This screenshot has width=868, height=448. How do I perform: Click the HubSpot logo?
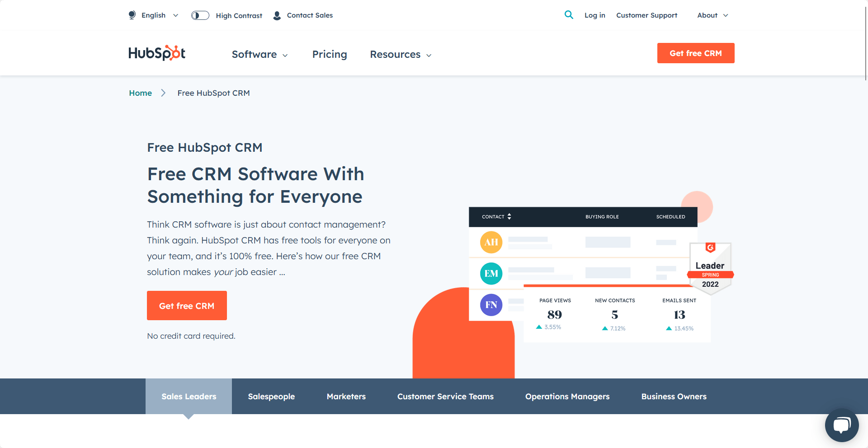click(x=157, y=53)
